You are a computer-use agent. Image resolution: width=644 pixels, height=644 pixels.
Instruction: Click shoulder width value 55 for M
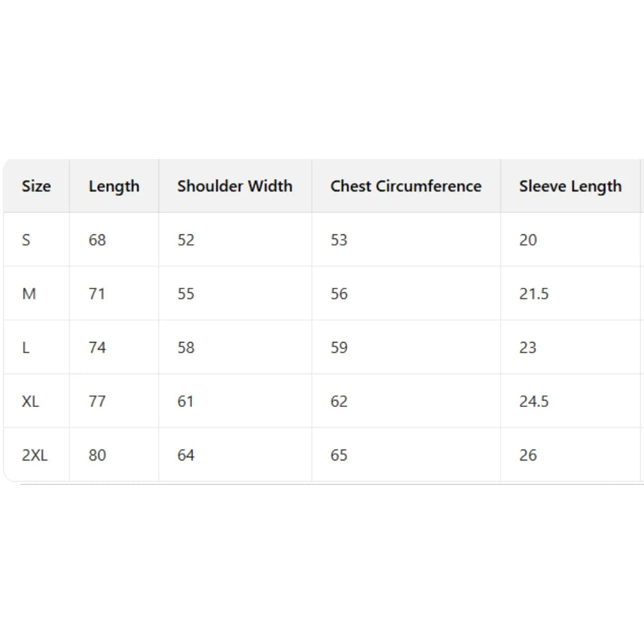point(186,294)
